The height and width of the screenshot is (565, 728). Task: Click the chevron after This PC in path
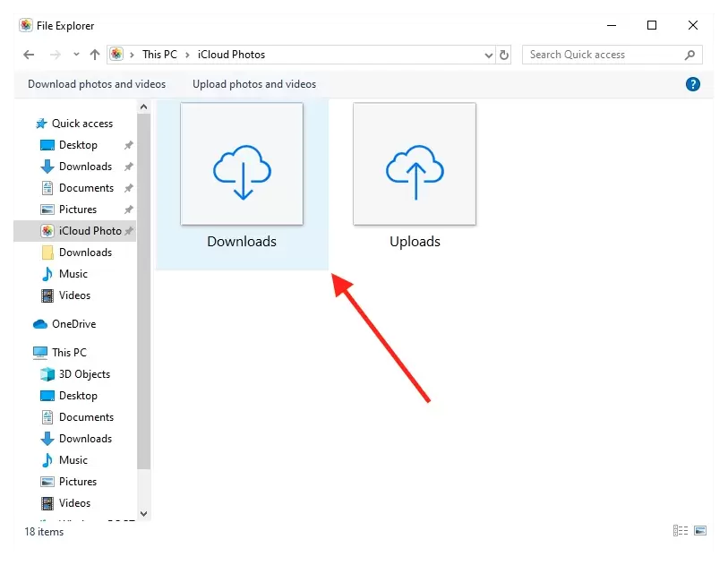(x=188, y=55)
